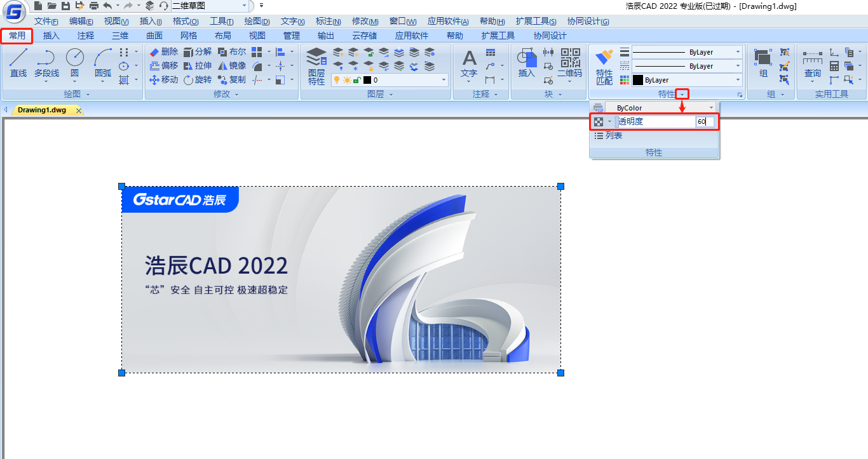Click the calculator icon in 实用工具
This screenshot has width=868, height=459.
(x=834, y=66)
